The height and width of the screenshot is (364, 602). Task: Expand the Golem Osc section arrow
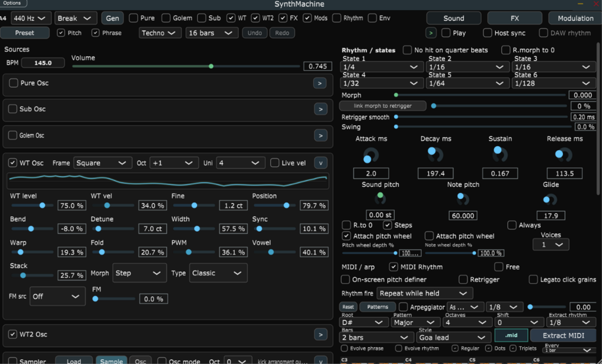320,135
